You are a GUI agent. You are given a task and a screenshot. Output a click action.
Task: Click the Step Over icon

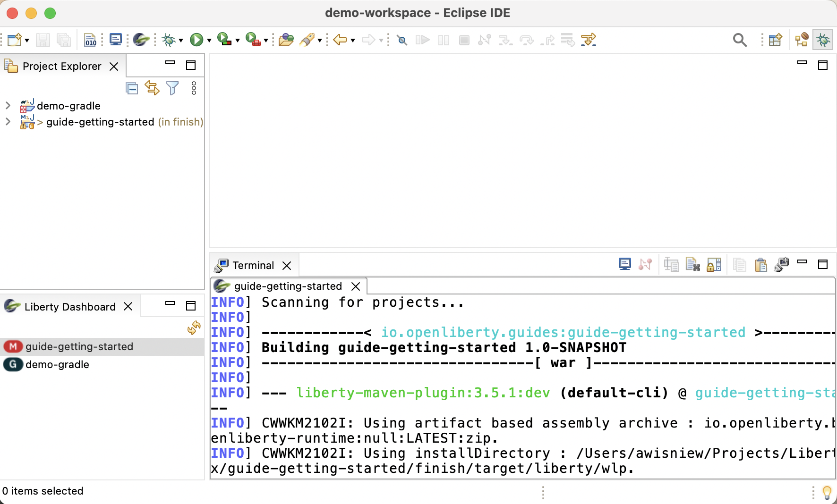[x=526, y=40]
